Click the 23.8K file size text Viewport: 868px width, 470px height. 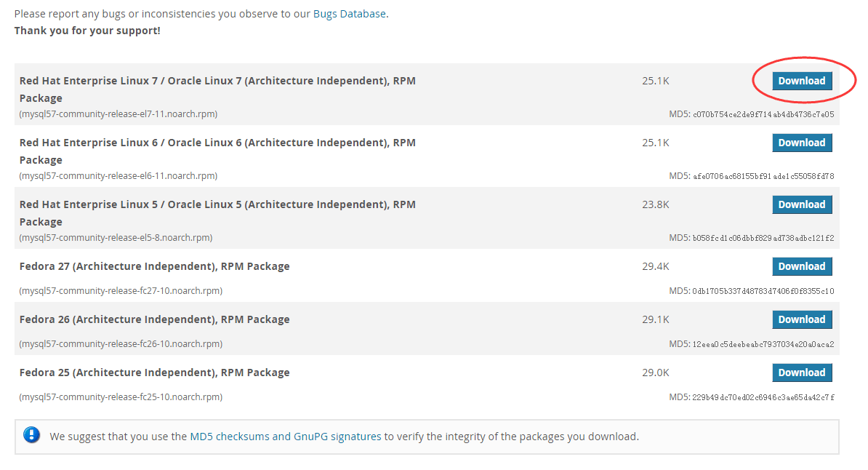pyautogui.click(x=655, y=204)
